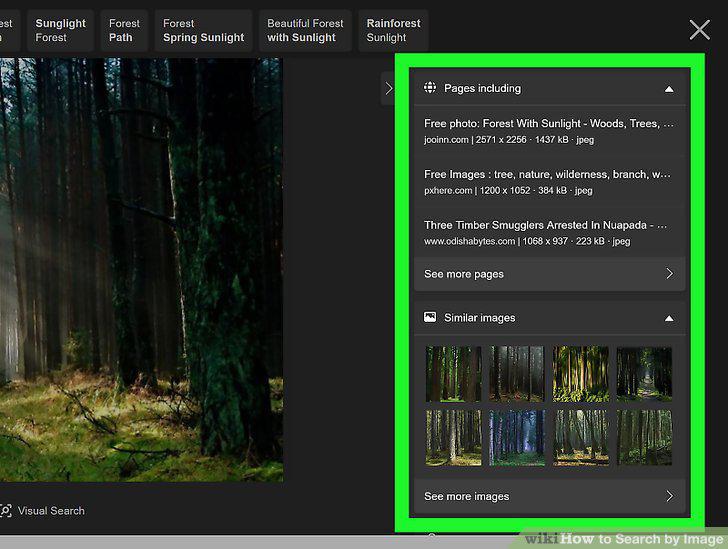The width and height of the screenshot is (728, 549).
Task: Open the blue-toned forest thumbnail in the bottom row
Action: tap(517, 438)
